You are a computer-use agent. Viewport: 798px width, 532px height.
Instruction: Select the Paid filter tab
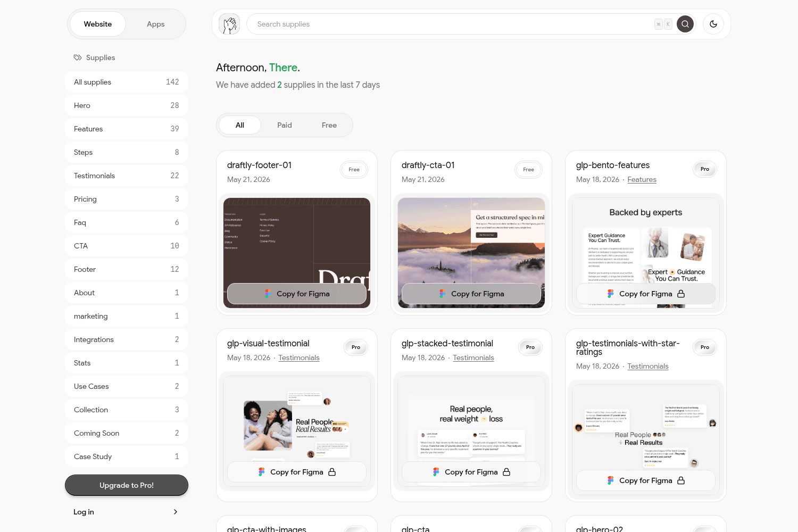click(285, 125)
